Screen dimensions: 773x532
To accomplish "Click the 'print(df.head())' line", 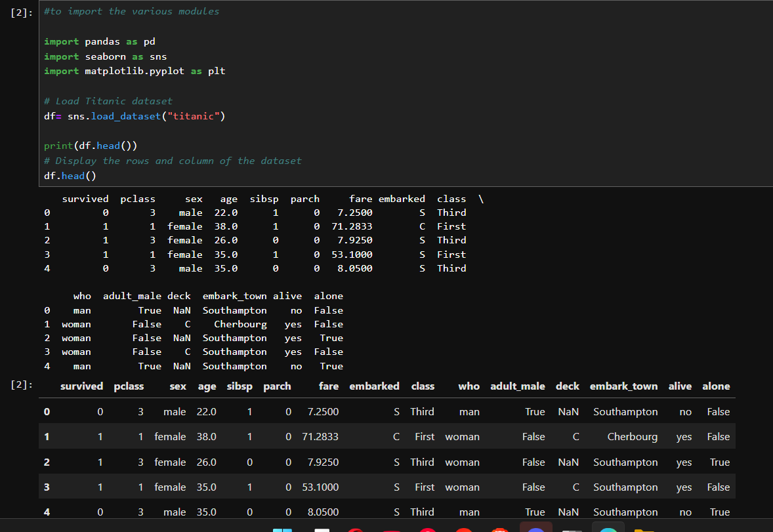I will pyautogui.click(x=91, y=146).
